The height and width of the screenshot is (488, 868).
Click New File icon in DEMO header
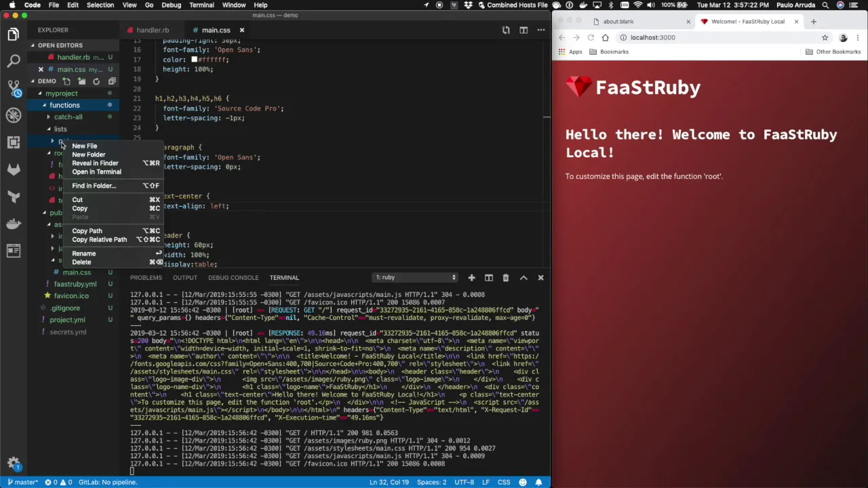pos(66,81)
